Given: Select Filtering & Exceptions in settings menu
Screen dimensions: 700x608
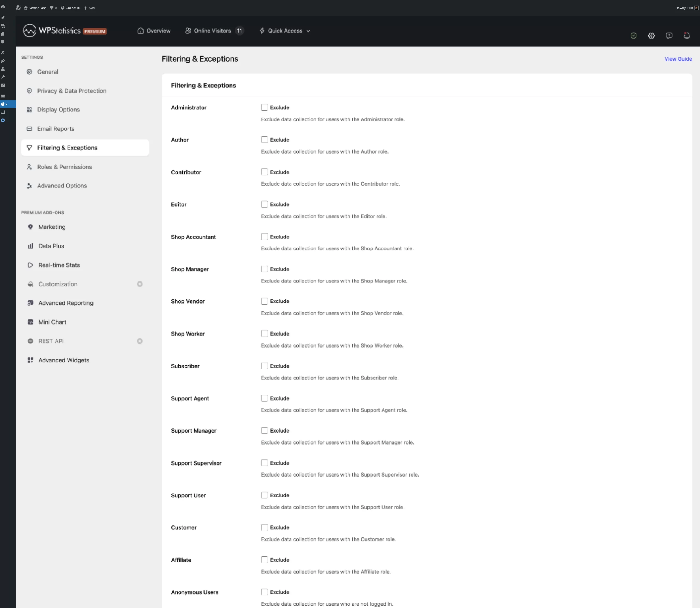Looking at the screenshot, I should pyautogui.click(x=85, y=148).
